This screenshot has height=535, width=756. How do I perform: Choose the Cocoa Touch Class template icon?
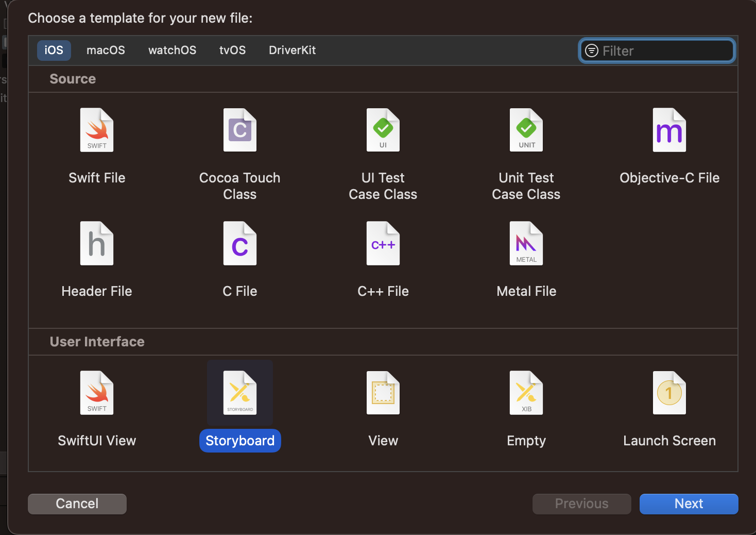click(240, 130)
